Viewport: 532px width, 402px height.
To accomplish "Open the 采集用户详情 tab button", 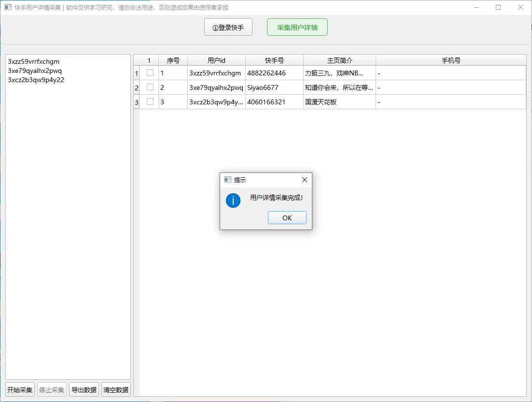I will click(x=297, y=27).
